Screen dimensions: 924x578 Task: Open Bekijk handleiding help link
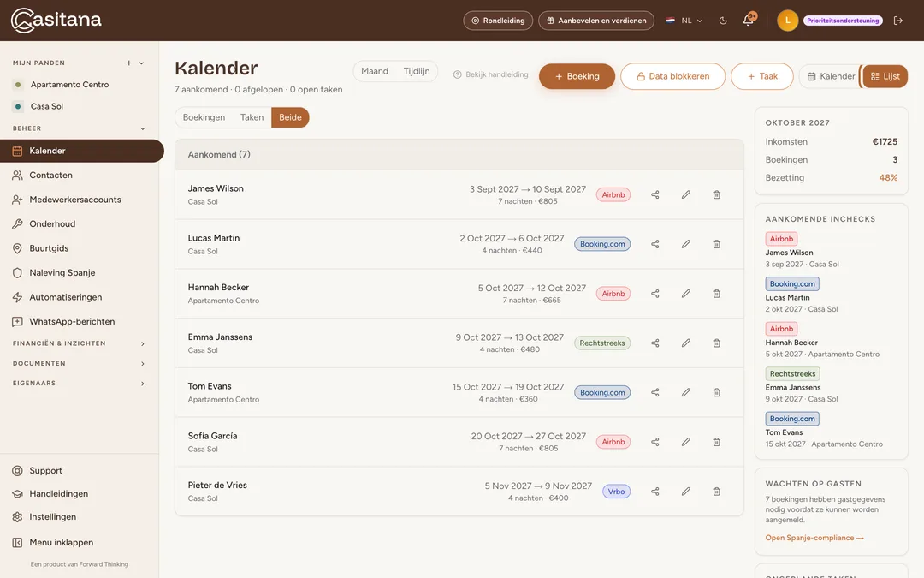[491, 74]
